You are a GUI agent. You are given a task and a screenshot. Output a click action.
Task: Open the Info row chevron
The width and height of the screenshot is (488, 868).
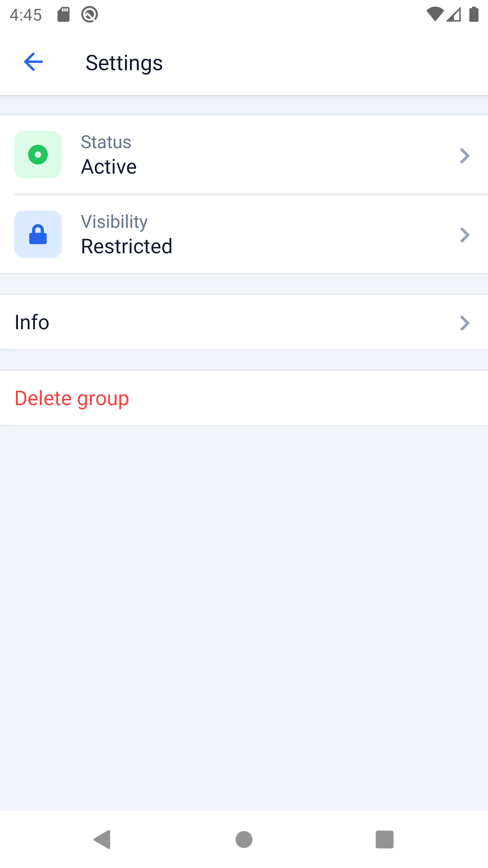(465, 323)
